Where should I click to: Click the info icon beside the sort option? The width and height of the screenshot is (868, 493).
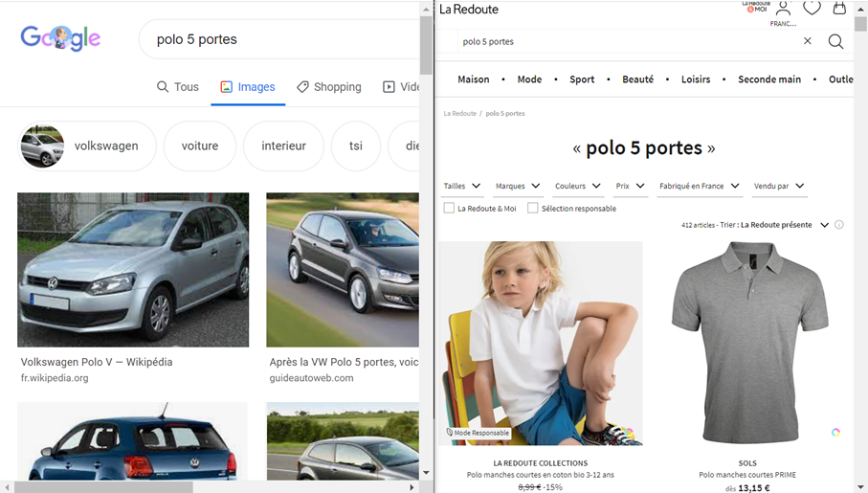pyautogui.click(x=839, y=224)
